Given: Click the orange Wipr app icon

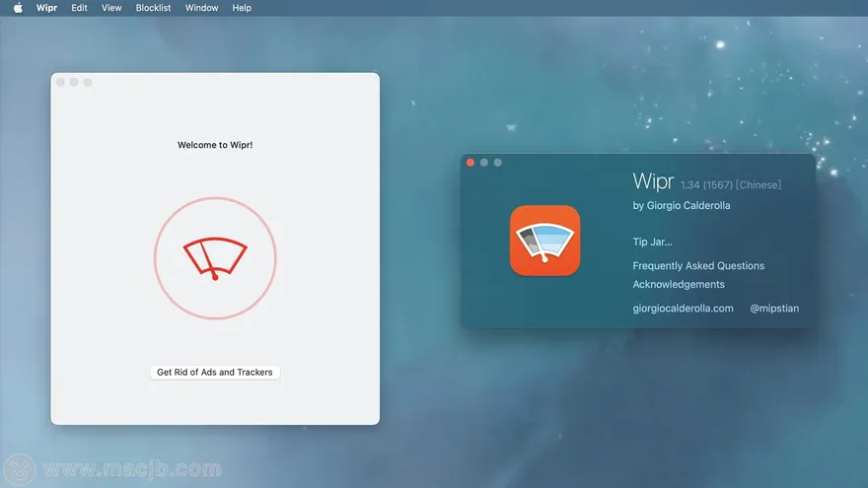Looking at the screenshot, I should [x=544, y=241].
